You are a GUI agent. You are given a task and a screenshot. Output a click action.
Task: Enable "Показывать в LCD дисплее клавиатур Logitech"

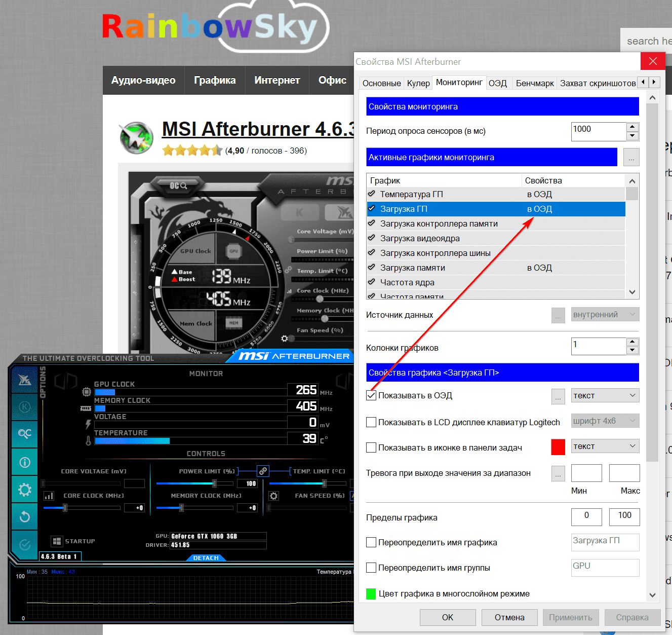click(371, 422)
